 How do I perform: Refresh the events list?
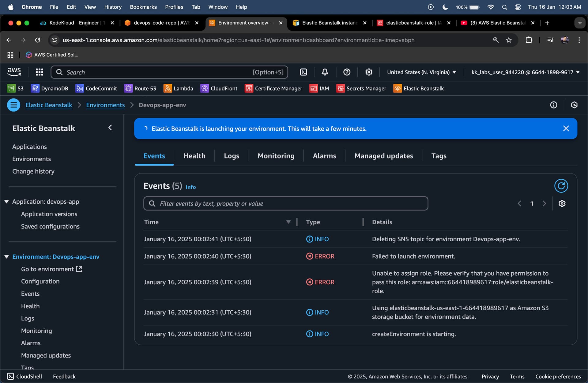pyautogui.click(x=561, y=186)
